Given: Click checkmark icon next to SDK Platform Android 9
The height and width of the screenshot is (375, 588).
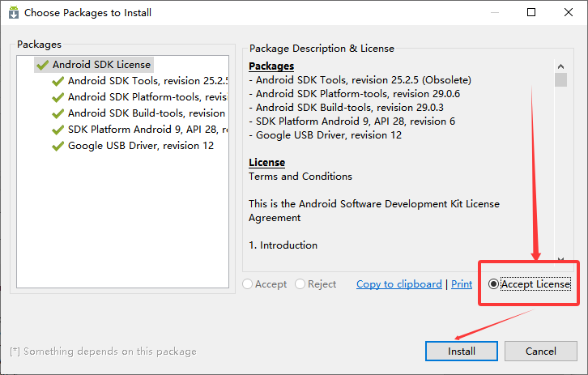Looking at the screenshot, I should pos(58,130).
